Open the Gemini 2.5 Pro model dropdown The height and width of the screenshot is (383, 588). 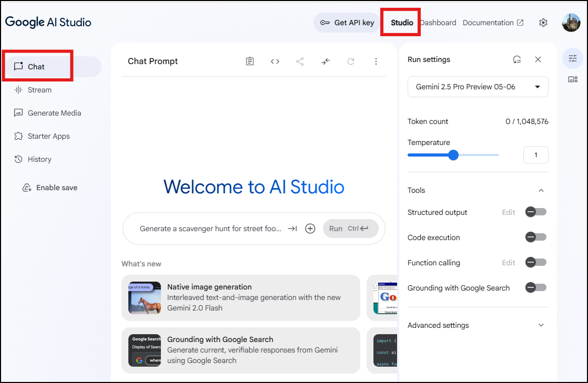[x=478, y=87]
